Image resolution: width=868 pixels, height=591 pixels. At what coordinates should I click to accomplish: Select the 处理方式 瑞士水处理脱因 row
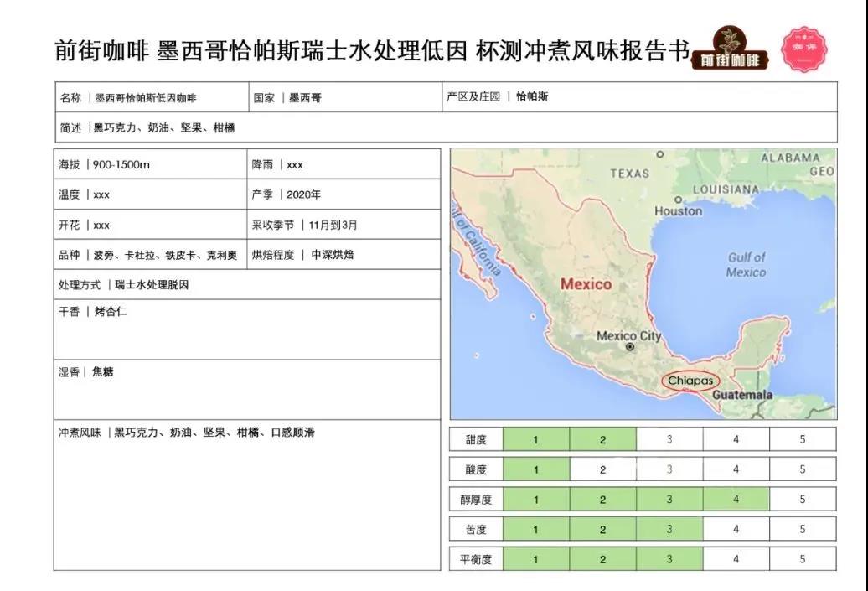[246, 285]
